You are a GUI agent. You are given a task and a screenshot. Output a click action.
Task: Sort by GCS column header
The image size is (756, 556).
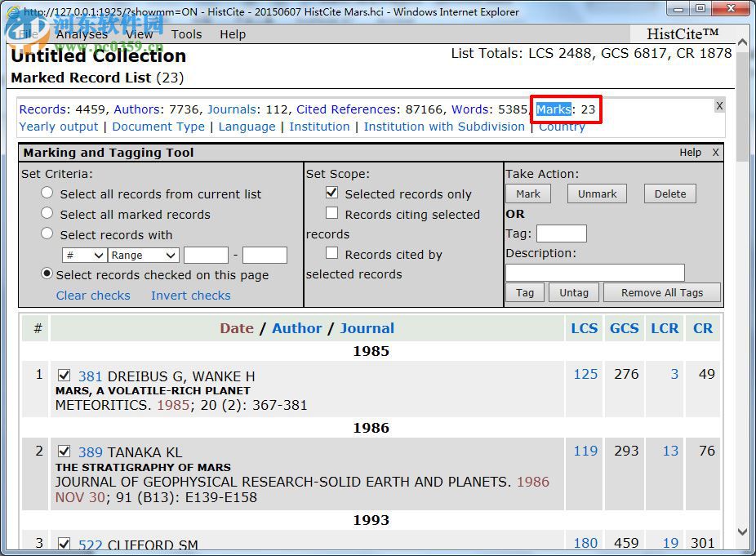624,328
